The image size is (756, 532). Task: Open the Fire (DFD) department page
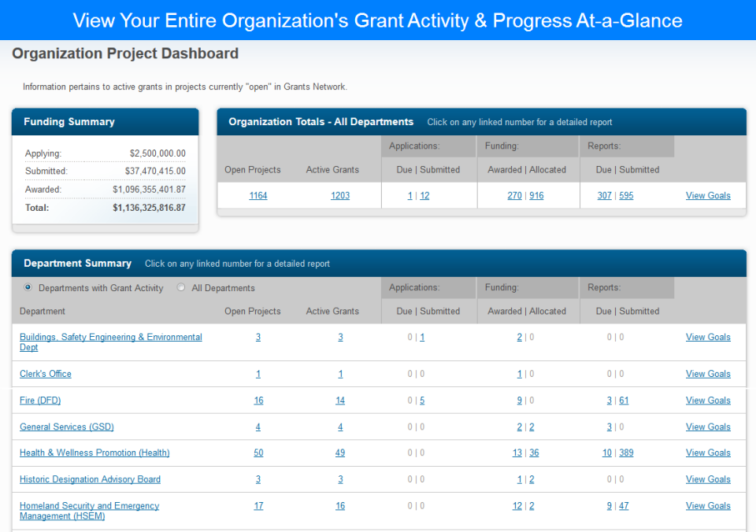pos(40,400)
